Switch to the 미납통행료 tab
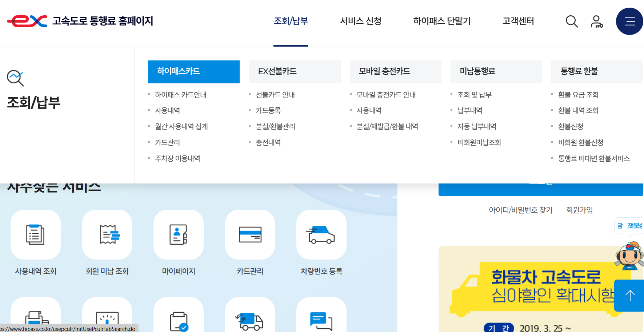644x332 pixels. 496,72
